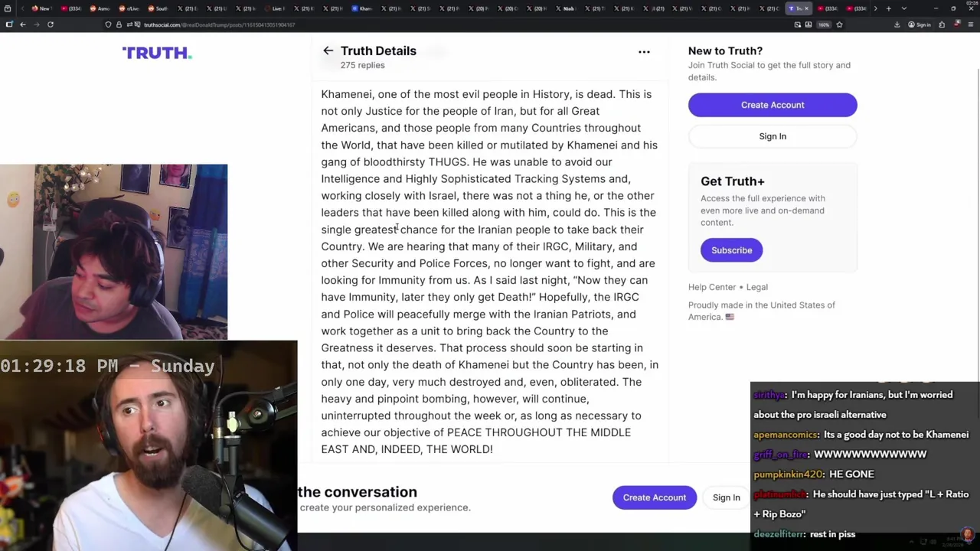Screen dimensions: 980x551
Task: Click the extensions puzzle icon
Action: pyautogui.click(x=942, y=24)
